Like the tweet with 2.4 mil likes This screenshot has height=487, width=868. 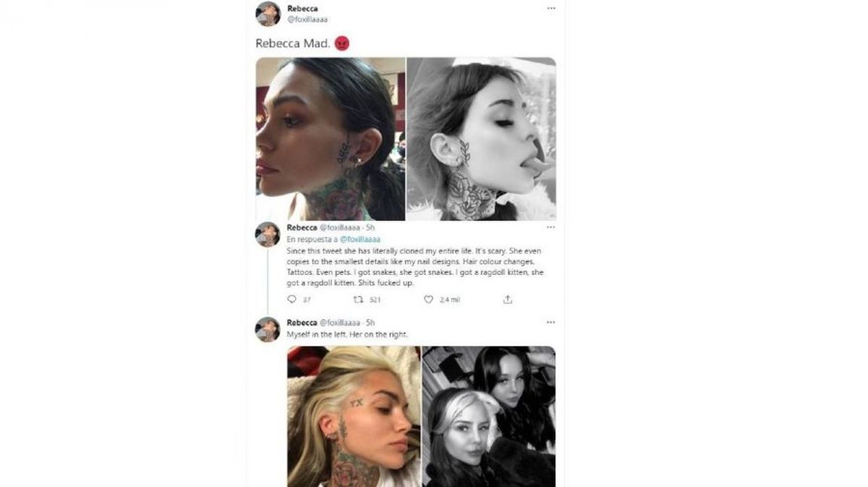429,299
